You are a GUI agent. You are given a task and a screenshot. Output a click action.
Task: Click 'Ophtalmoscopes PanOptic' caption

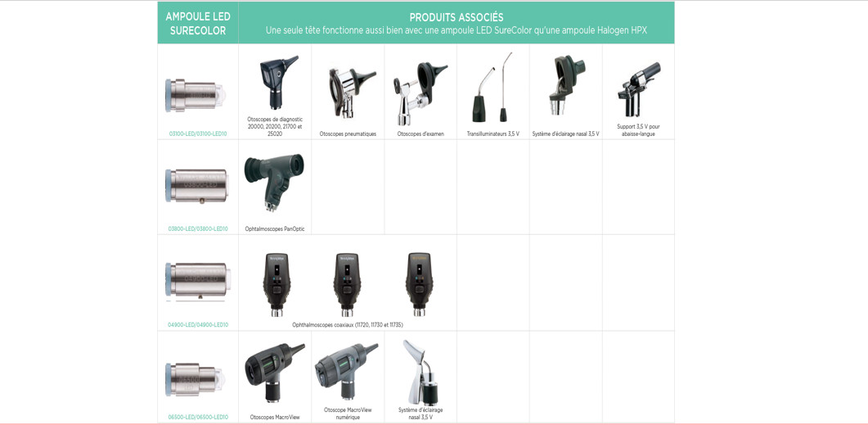coord(275,228)
